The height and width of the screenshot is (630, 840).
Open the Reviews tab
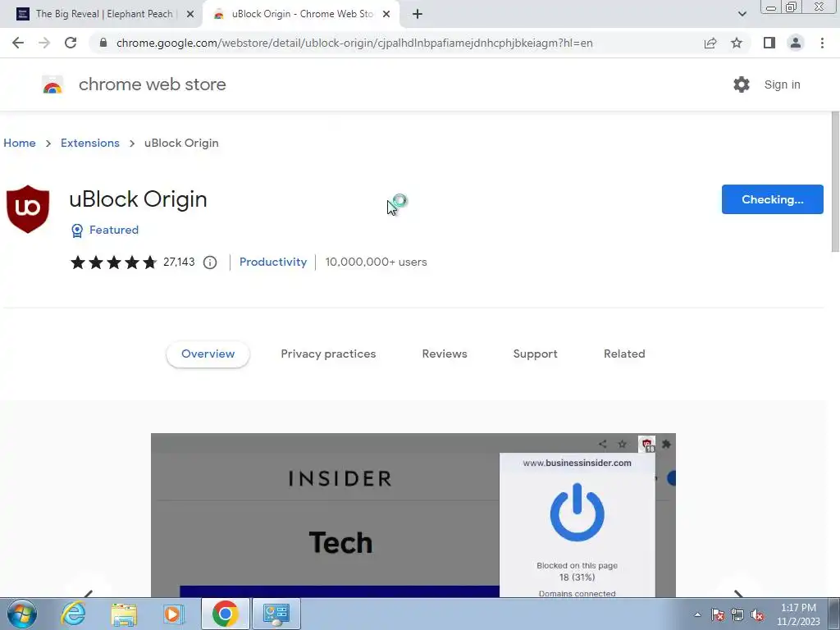tap(445, 354)
